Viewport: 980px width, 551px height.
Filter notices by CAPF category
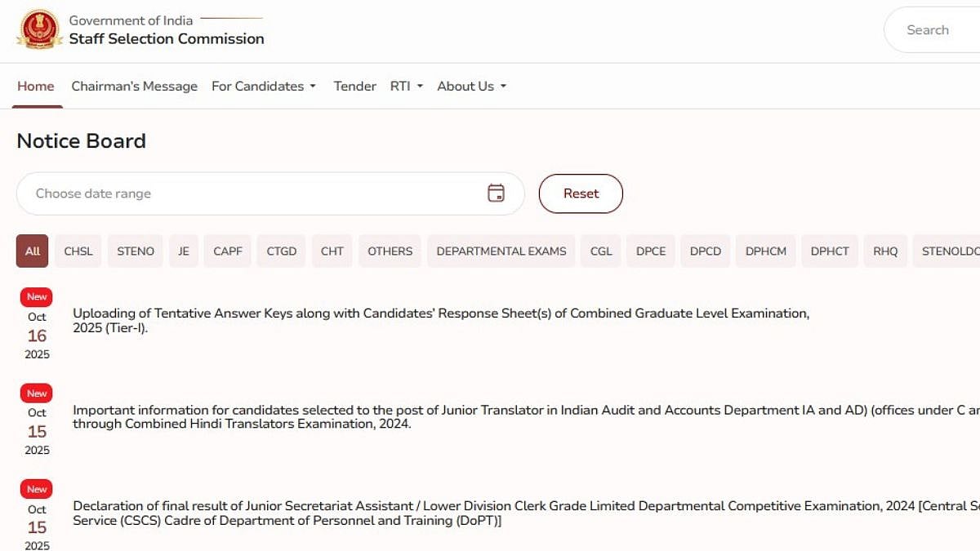coord(228,251)
